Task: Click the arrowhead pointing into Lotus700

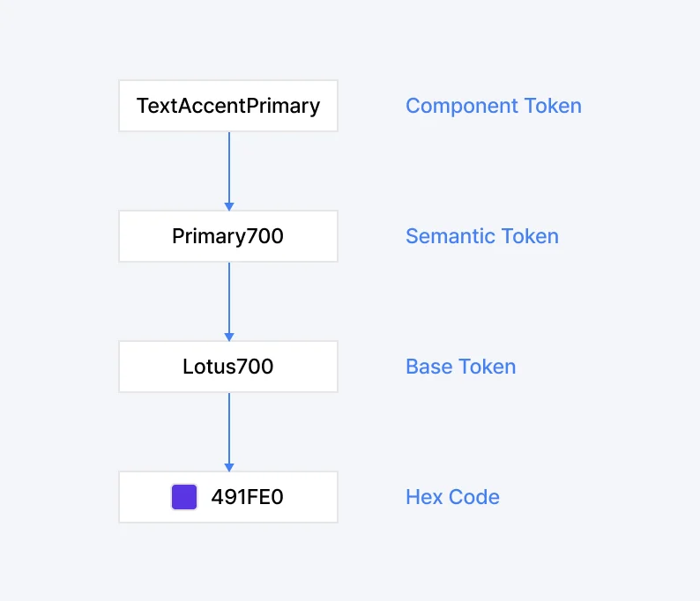Action: pos(229,337)
